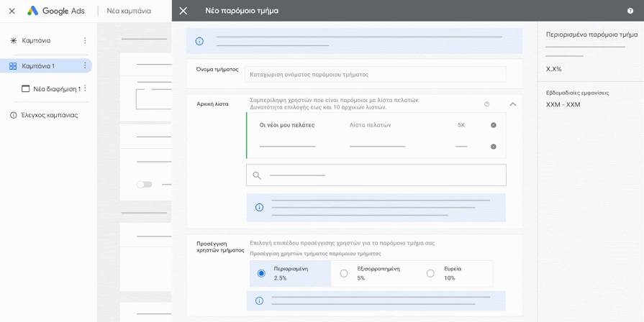
Task: Open more options for Καμπάνια
Action: click(85, 41)
